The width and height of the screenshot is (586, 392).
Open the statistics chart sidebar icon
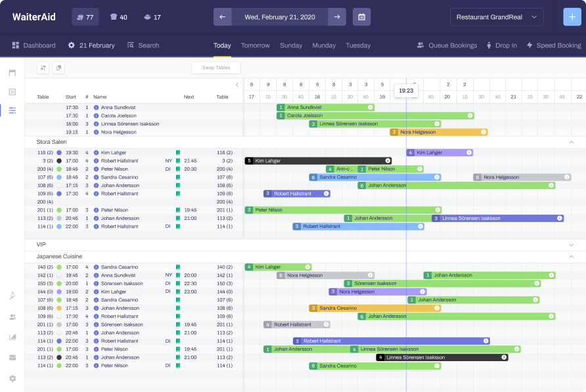click(12, 337)
